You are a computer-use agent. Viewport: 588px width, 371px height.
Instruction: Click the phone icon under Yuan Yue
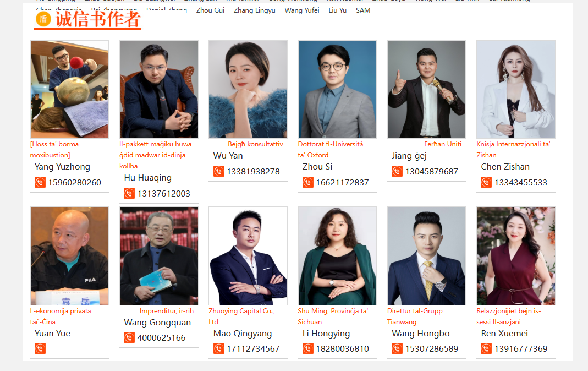pos(40,348)
